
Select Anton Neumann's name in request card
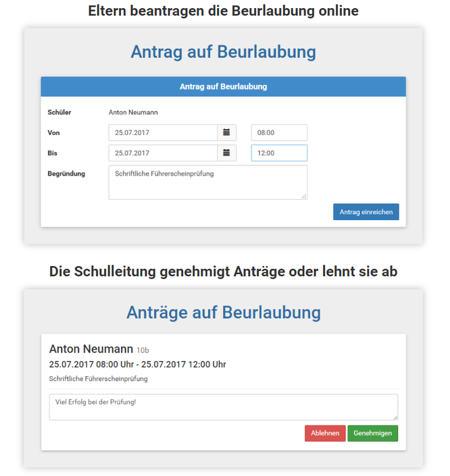[x=91, y=349]
